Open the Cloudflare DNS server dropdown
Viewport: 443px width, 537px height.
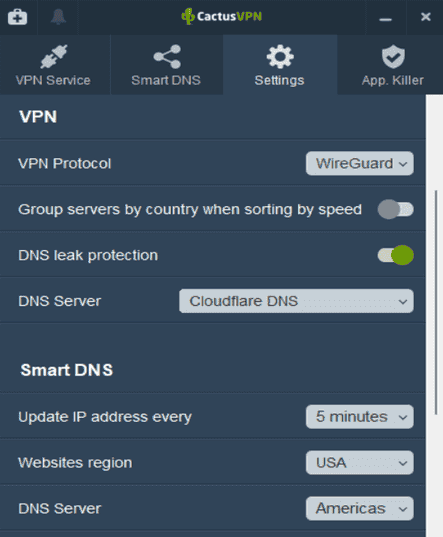[x=296, y=301]
